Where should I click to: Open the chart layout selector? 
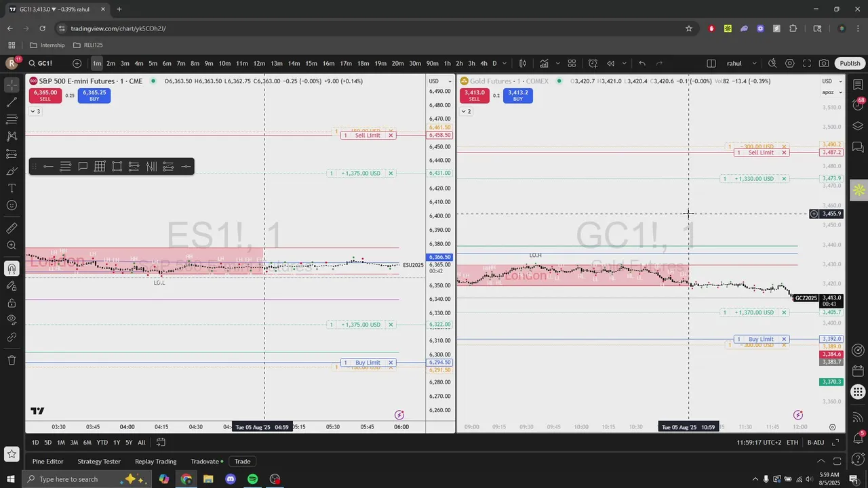click(711, 63)
